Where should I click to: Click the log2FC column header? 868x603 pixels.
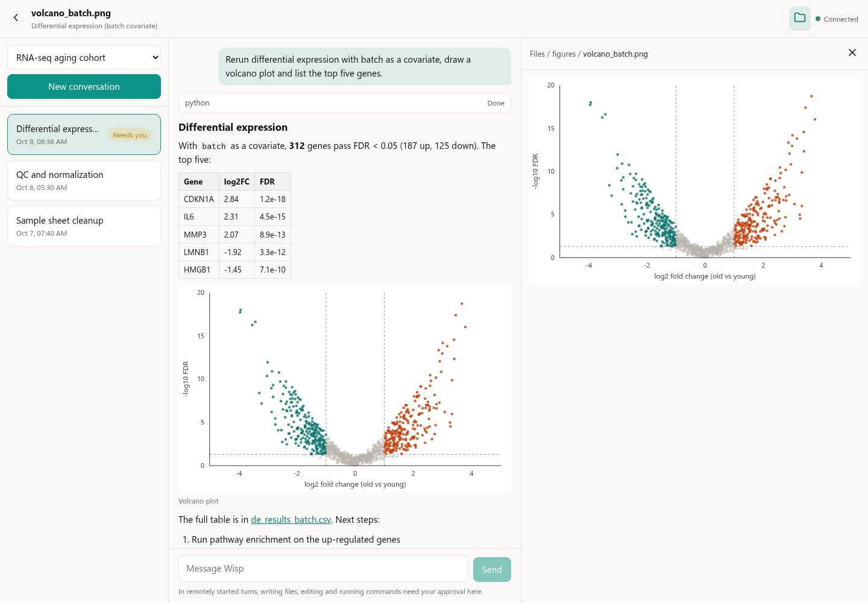pos(237,182)
